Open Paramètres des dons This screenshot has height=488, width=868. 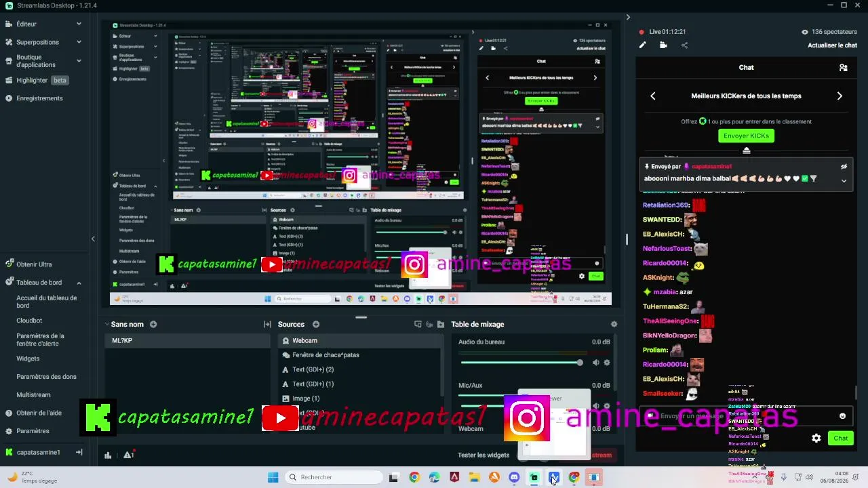[46, 377]
